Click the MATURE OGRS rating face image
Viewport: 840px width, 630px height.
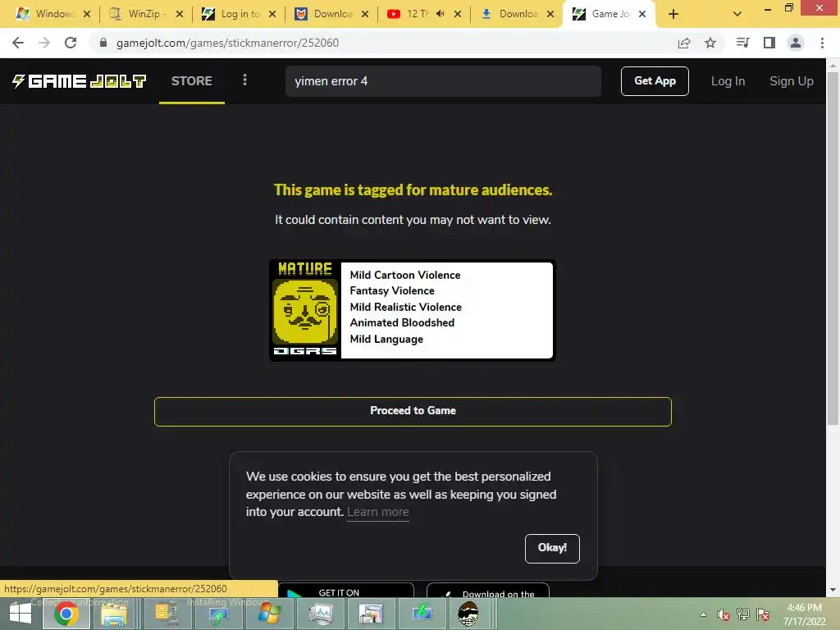pyautogui.click(x=305, y=311)
